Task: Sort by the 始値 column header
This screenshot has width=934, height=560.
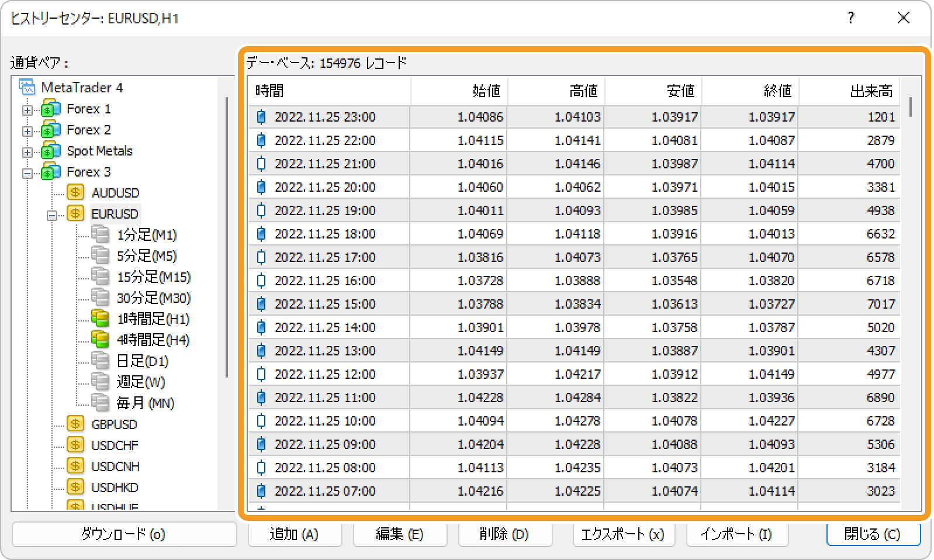Action: [x=459, y=91]
